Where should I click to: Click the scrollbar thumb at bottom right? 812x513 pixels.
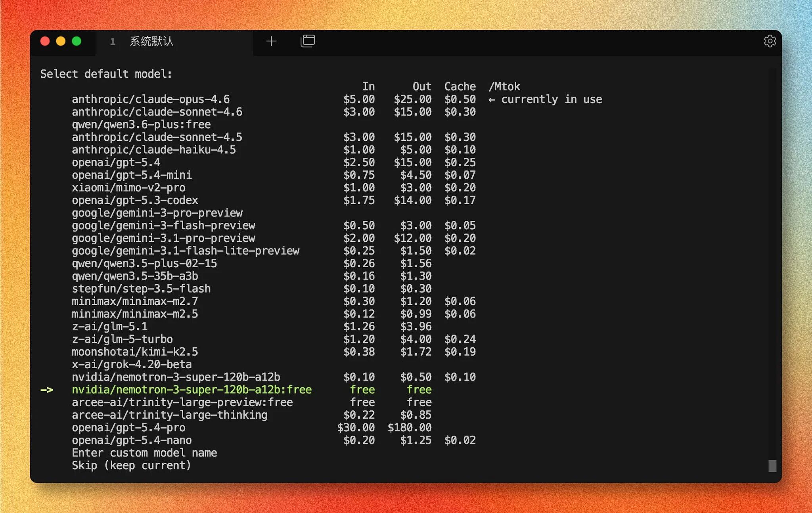772,466
